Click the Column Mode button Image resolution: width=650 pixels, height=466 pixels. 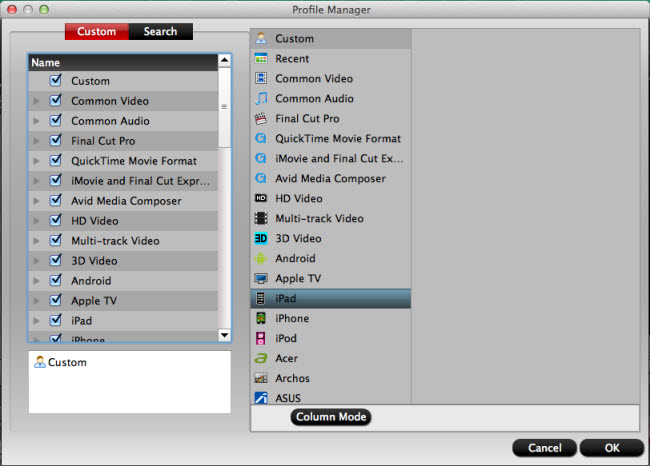pos(331,417)
